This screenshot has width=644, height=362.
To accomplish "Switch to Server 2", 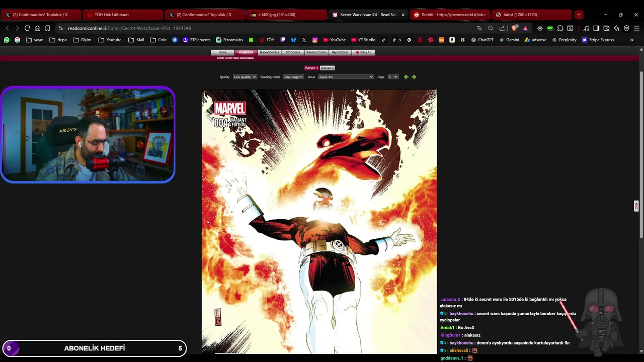I will coord(327,68).
